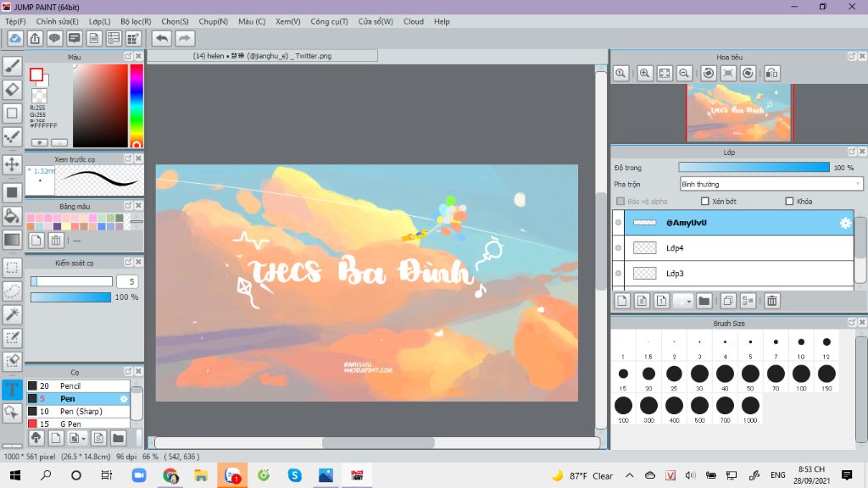Open the Windows Start menu
Screen dimensions: 868x488
(15, 475)
